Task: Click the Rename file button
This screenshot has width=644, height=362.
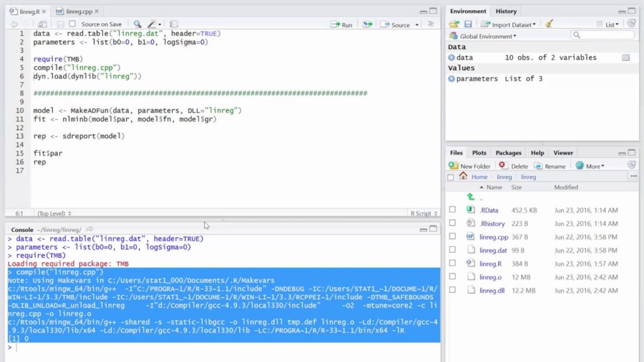Action: click(550, 166)
